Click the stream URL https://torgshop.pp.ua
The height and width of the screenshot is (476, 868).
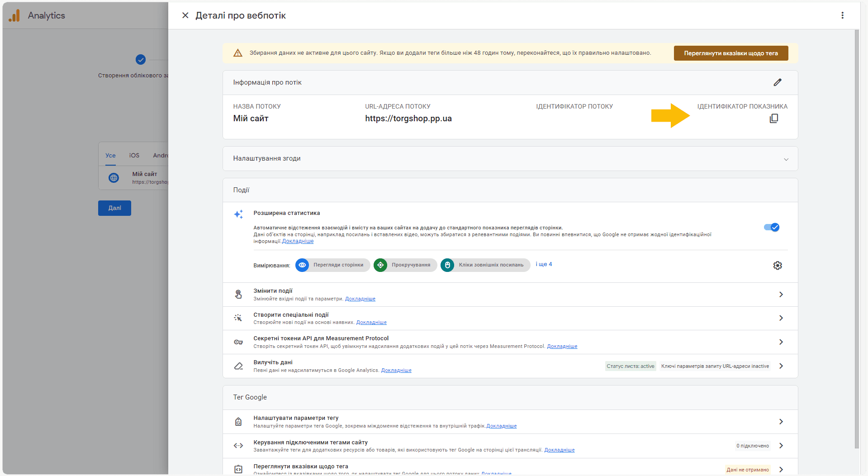tap(408, 119)
